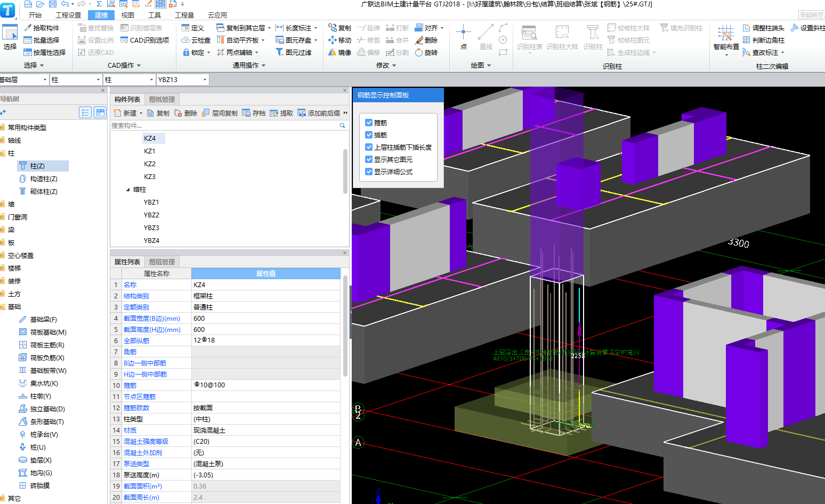The width and height of the screenshot is (825, 504).
Task: Click the 新建 new component icon
Action: [x=118, y=113]
